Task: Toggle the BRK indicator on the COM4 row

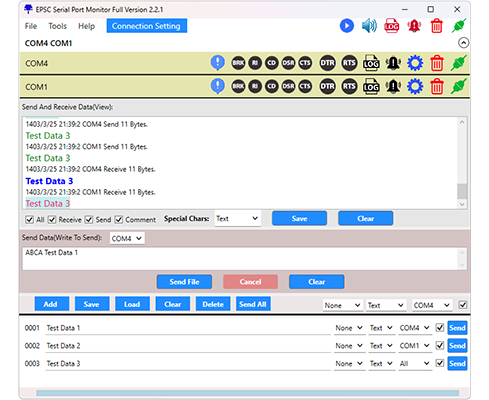Action: tap(238, 63)
